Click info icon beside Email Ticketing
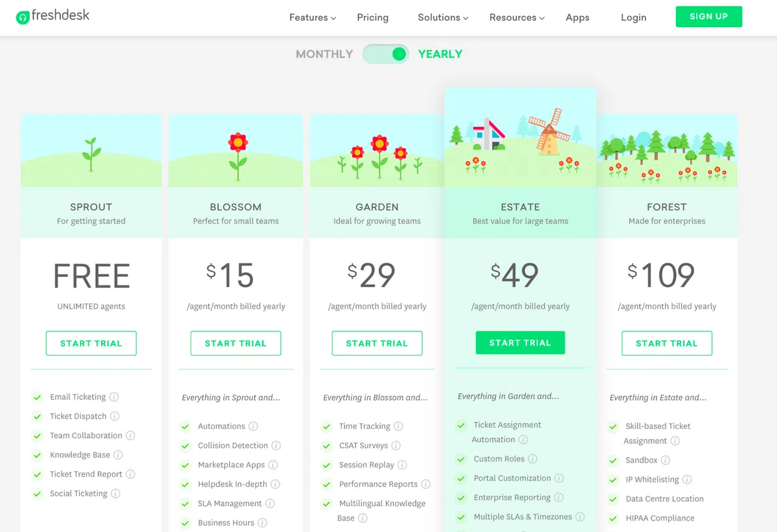 114,397
